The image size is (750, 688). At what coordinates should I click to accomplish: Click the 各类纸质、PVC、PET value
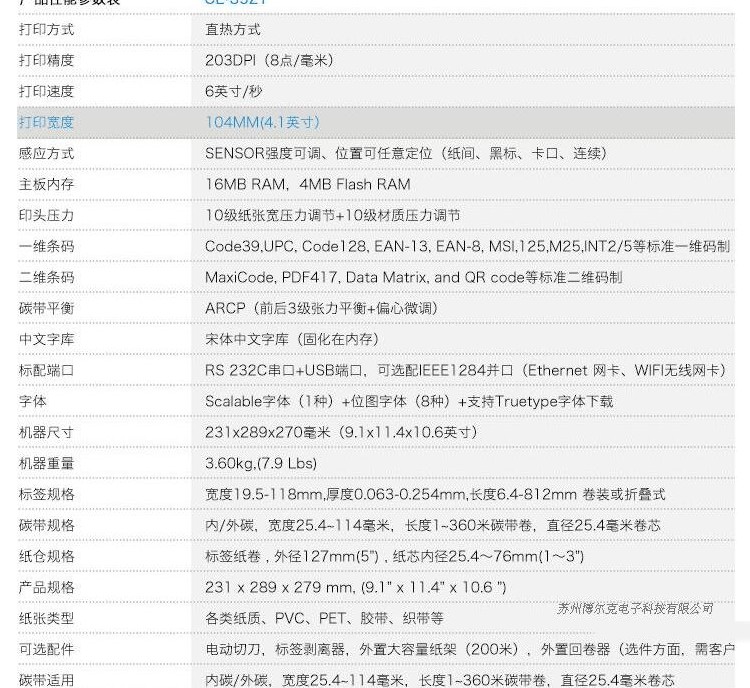coord(324,618)
